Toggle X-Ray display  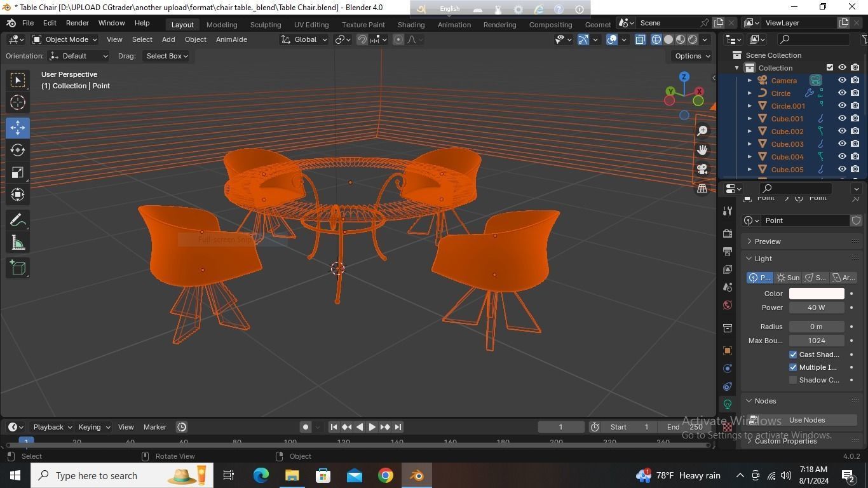click(x=640, y=39)
